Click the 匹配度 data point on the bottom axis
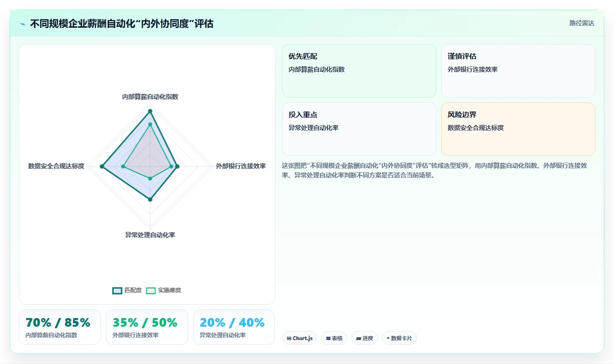Viewport: 614px width, 364px height. click(x=150, y=199)
